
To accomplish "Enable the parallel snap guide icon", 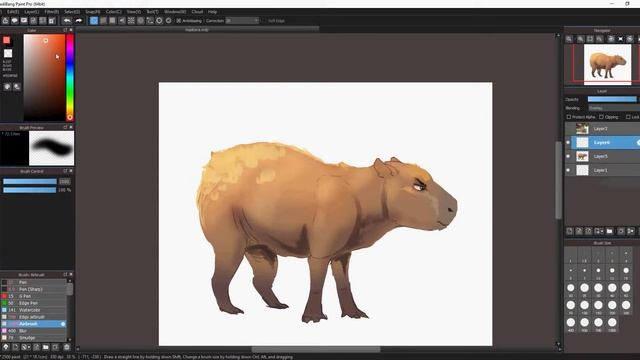I will click(x=103, y=20).
